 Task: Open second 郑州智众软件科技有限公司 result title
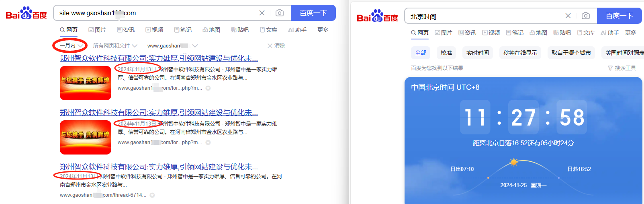point(159,112)
